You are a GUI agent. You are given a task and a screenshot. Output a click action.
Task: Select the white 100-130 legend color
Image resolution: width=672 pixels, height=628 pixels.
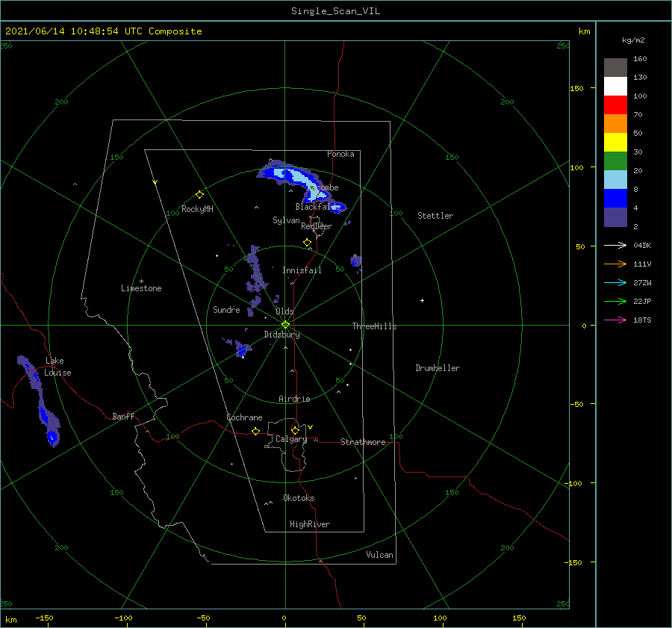pos(615,86)
